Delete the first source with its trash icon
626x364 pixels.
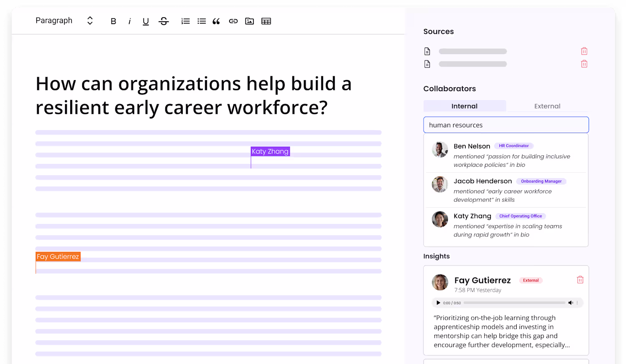click(584, 51)
